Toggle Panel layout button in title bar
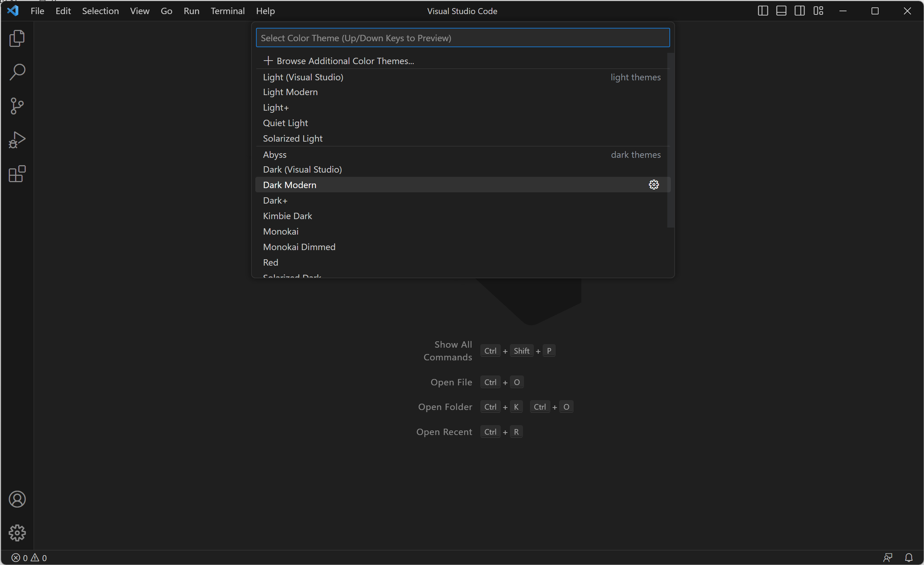Image resolution: width=924 pixels, height=565 pixels. (781, 11)
